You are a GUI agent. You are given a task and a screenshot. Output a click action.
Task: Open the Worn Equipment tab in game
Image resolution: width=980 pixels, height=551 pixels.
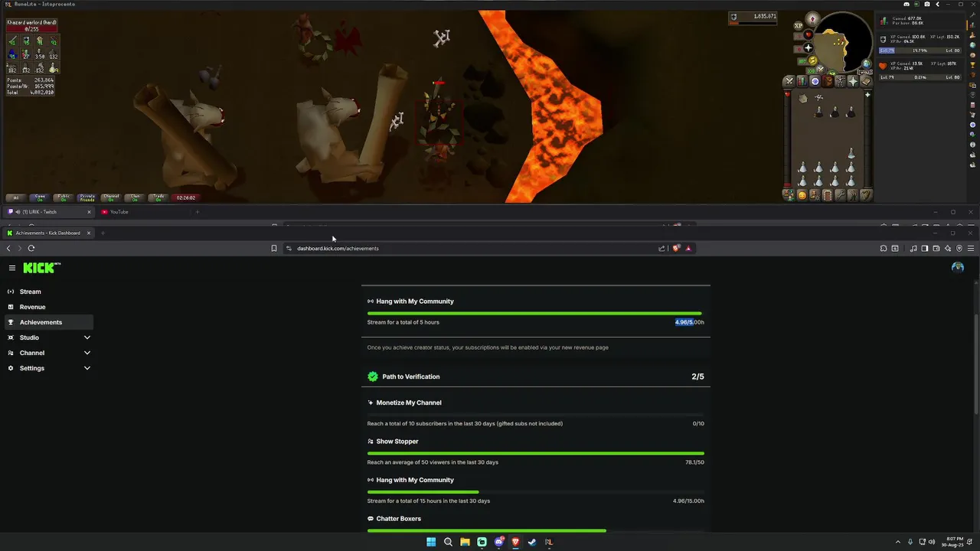[840, 81]
